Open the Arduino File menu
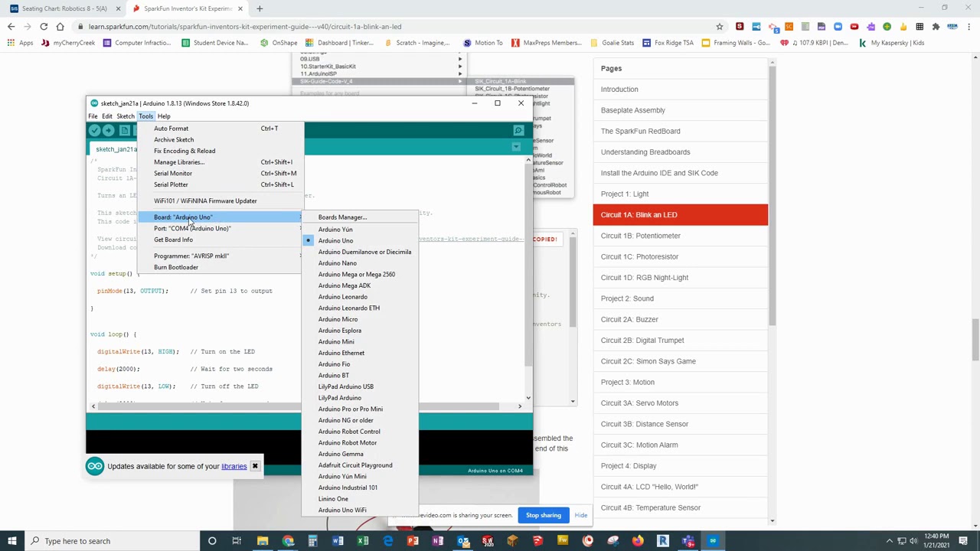Viewport: 980px width, 551px height. [93, 116]
